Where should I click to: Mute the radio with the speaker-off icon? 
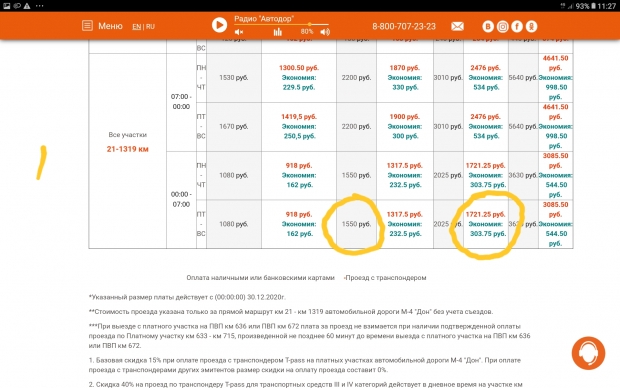click(239, 32)
